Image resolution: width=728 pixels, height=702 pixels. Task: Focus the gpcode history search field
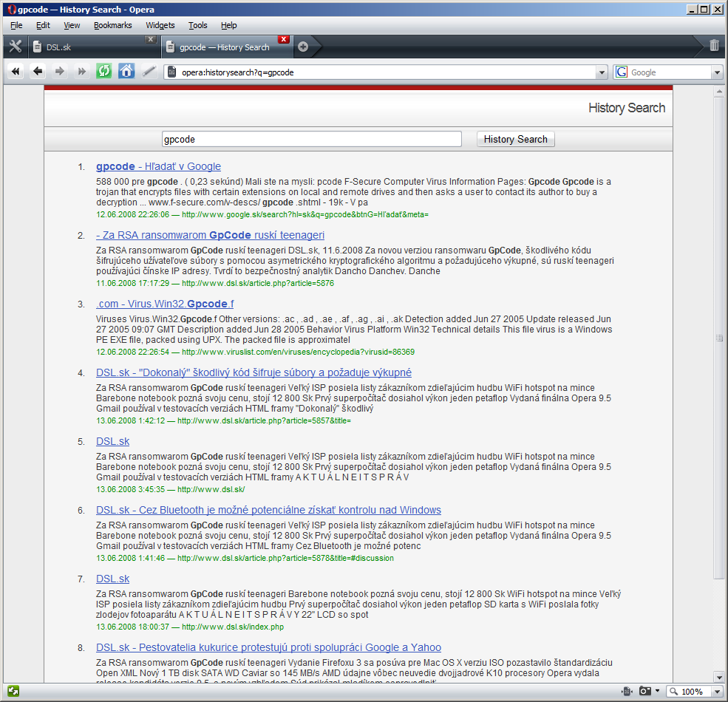(312, 139)
